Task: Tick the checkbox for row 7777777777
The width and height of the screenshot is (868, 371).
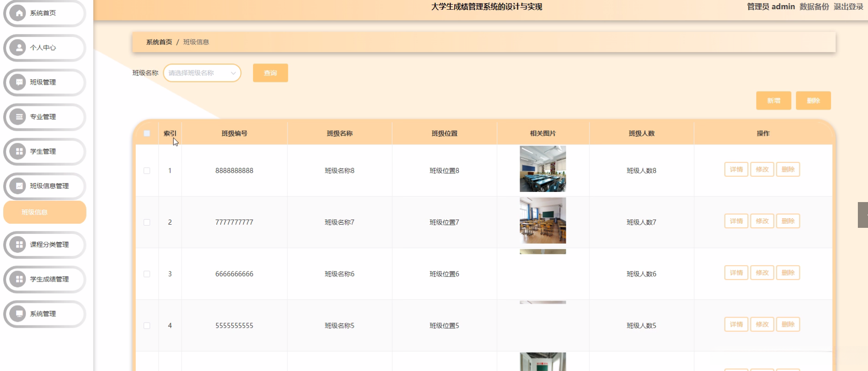Action: coord(147,222)
